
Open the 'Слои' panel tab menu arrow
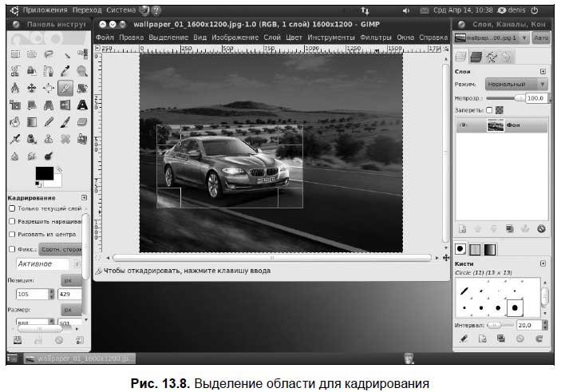point(543,72)
